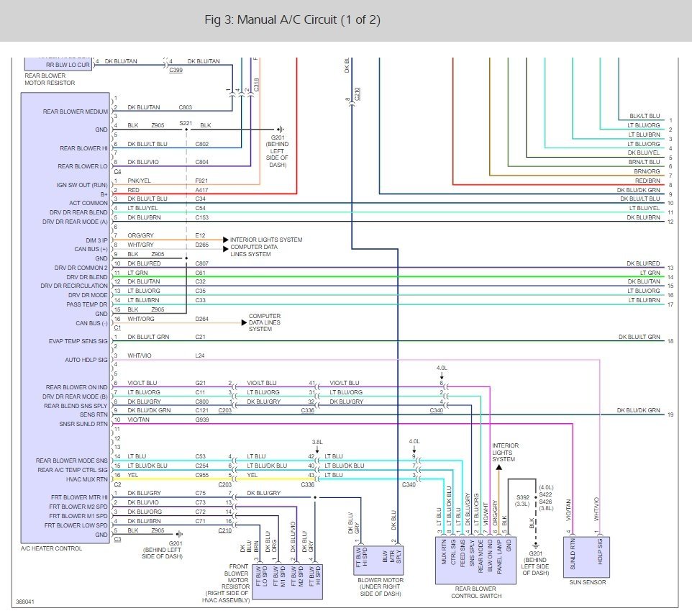Select the D264 circuit code

(201, 319)
